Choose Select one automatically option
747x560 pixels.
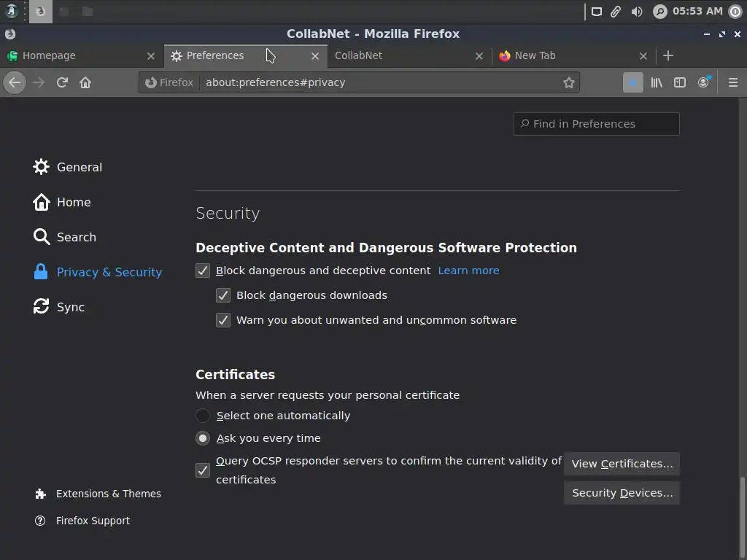(203, 416)
